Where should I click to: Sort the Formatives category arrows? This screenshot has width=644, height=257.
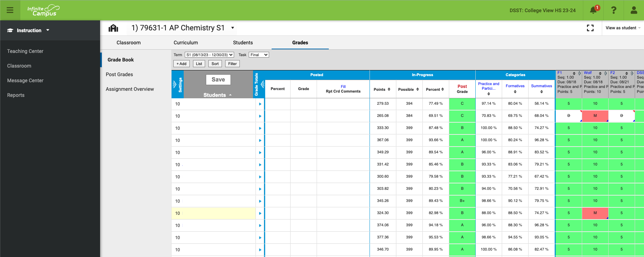(515, 92)
